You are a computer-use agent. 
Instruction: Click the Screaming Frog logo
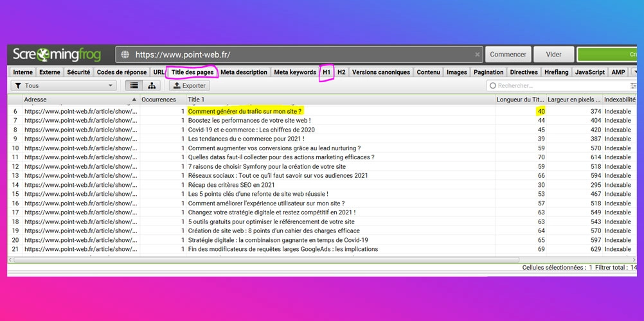tap(57, 55)
